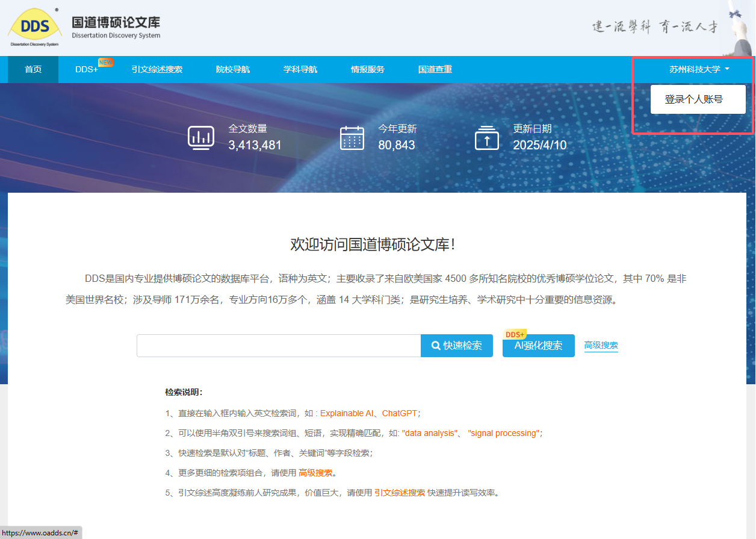Open the 国道查重 navigation item
Image resolution: width=756 pixels, height=539 pixels.
coord(435,69)
